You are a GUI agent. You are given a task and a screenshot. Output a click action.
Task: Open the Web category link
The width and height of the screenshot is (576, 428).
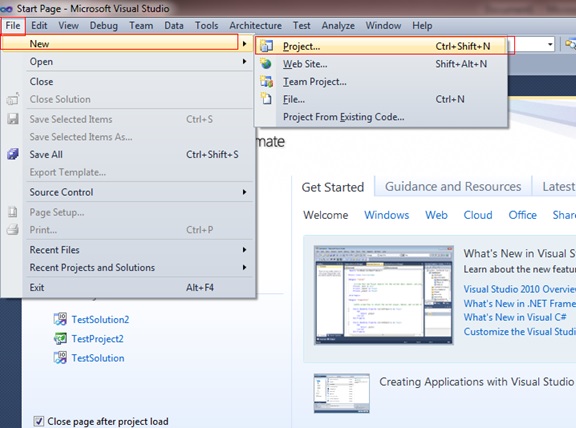436,215
